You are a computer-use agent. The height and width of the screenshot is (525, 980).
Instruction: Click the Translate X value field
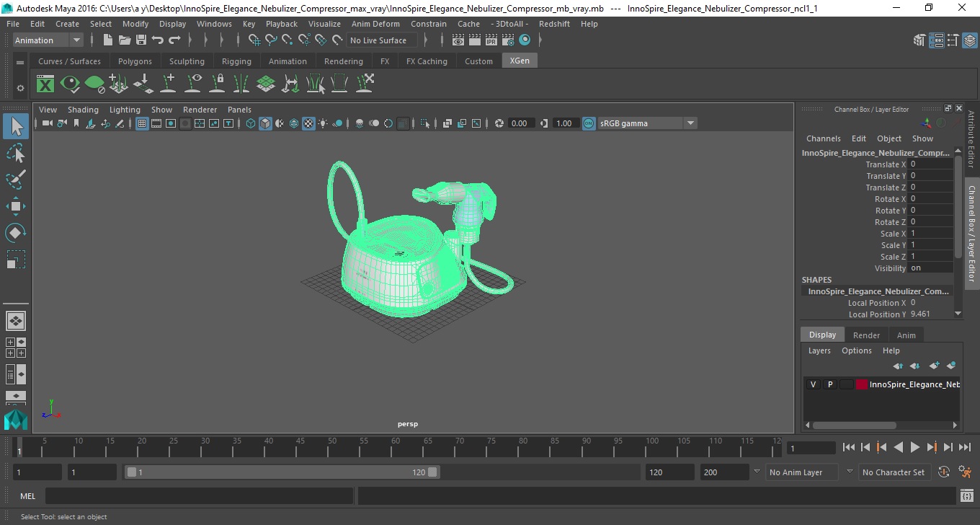click(931, 164)
